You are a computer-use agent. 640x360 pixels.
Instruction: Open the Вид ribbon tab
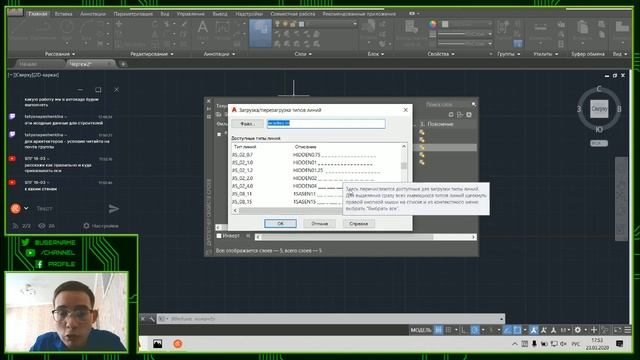(165, 14)
